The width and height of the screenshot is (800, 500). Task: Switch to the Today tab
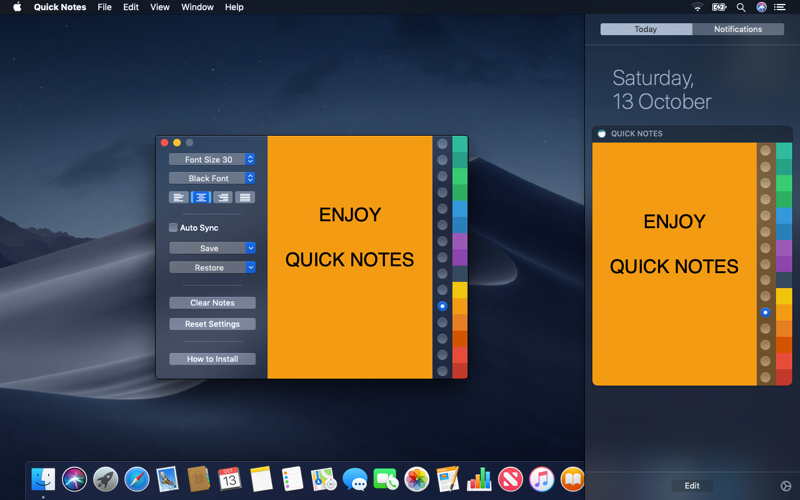click(x=646, y=29)
